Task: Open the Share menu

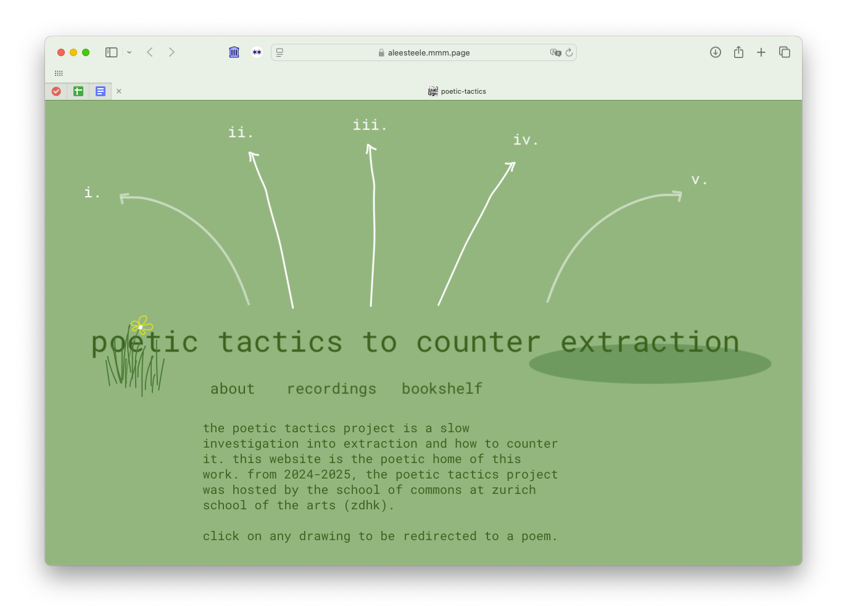Action: click(738, 52)
